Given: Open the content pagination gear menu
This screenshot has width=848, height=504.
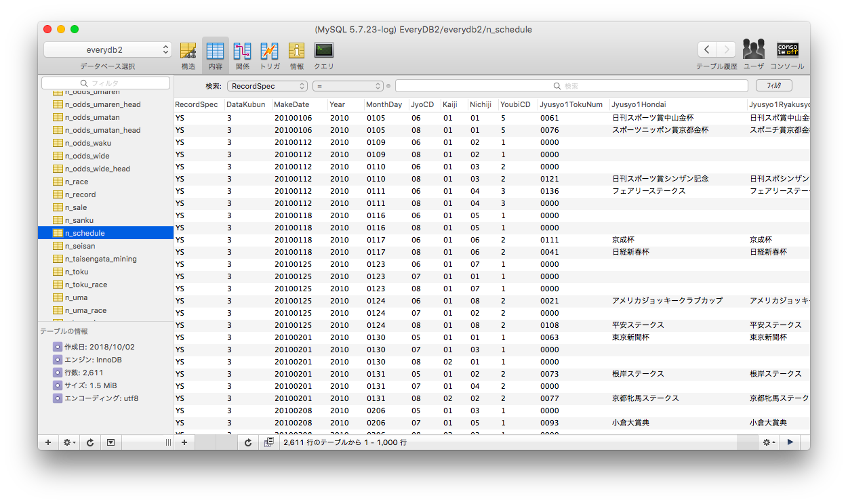Looking at the screenshot, I should (769, 442).
